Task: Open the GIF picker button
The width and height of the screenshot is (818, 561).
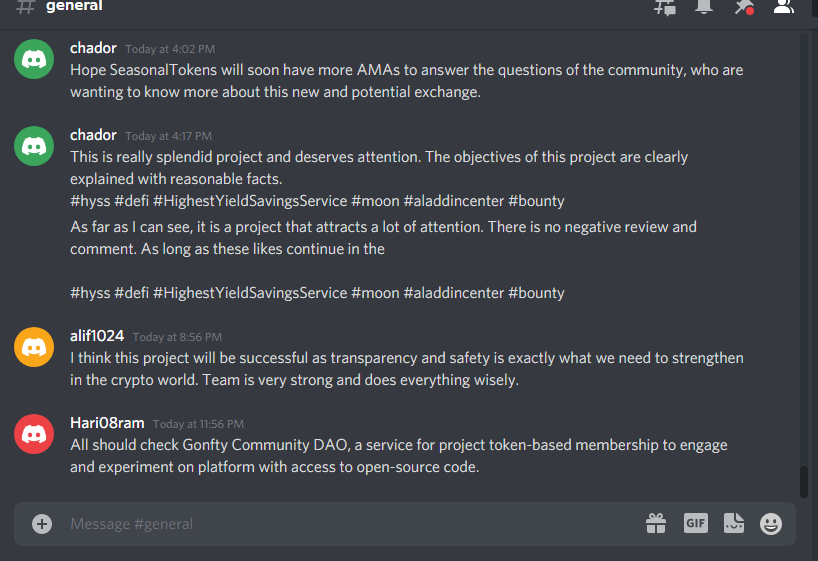Action: point(695,523)
